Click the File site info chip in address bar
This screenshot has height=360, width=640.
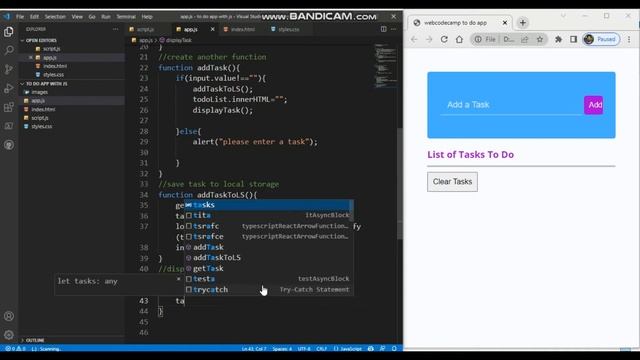point(485,39)
